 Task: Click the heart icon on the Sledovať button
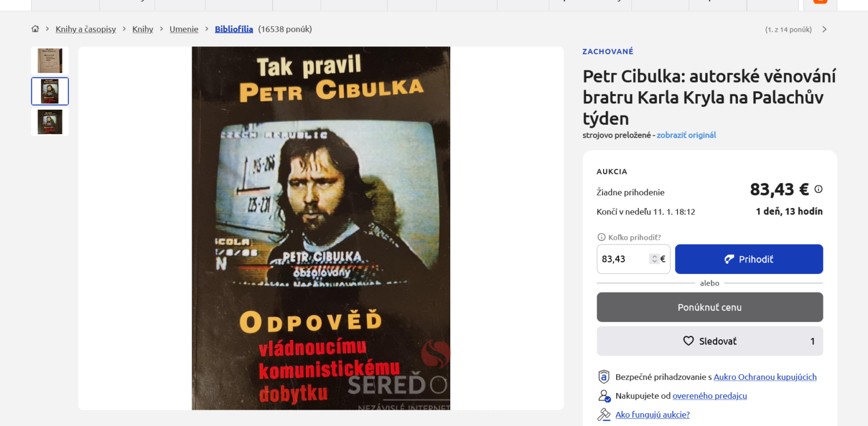(x=688, y=341)
